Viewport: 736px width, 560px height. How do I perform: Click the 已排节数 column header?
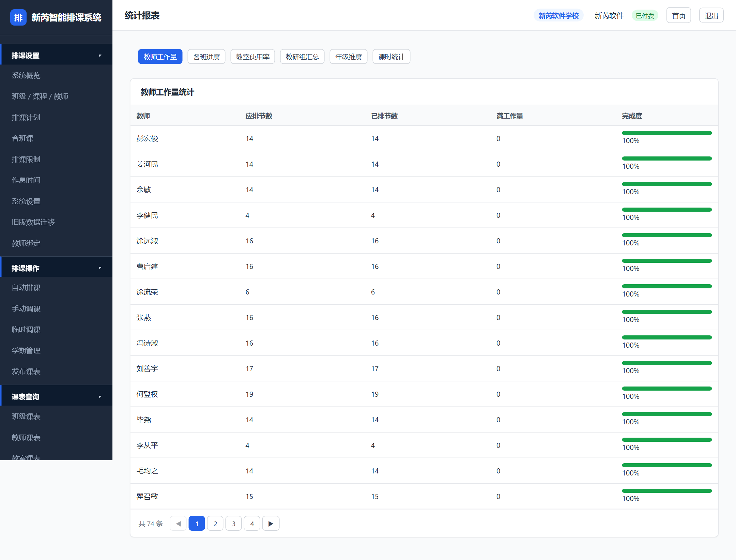coord(384,116)
